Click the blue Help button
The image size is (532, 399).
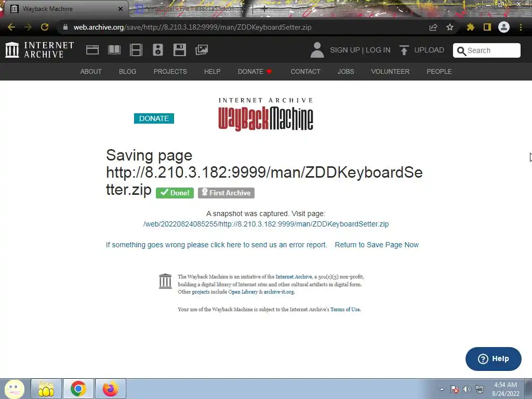click(494, 359)
